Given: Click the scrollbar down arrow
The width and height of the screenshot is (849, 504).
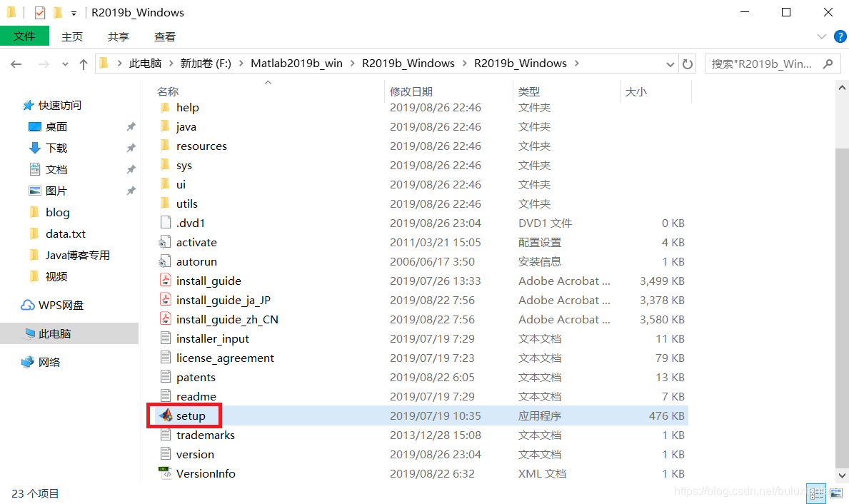Looking at the screenshot, I should 842,475.
